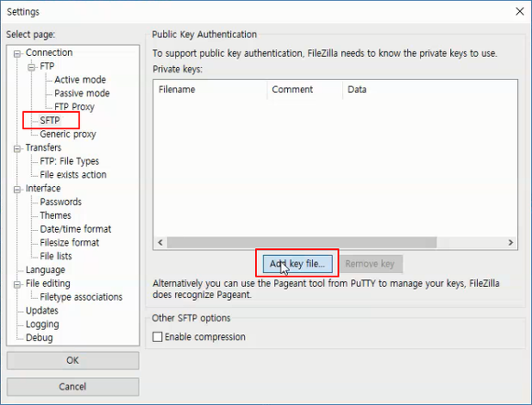Click the Add key file button

click(297, 264)
